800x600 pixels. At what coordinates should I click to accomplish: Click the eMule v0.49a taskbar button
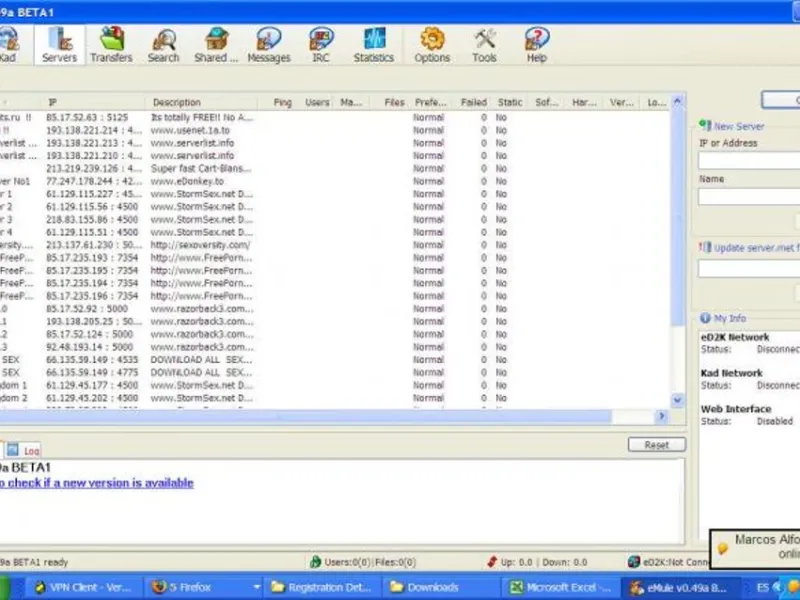click(x=680, y=587)
